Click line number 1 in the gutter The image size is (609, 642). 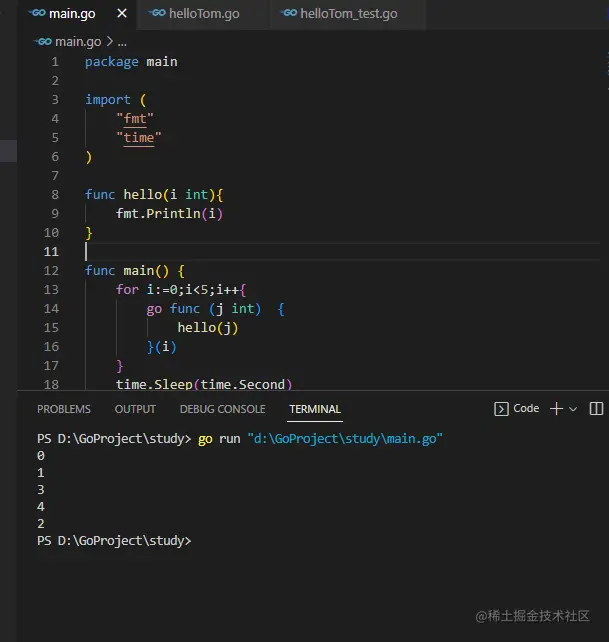click(x=55, y=62)
